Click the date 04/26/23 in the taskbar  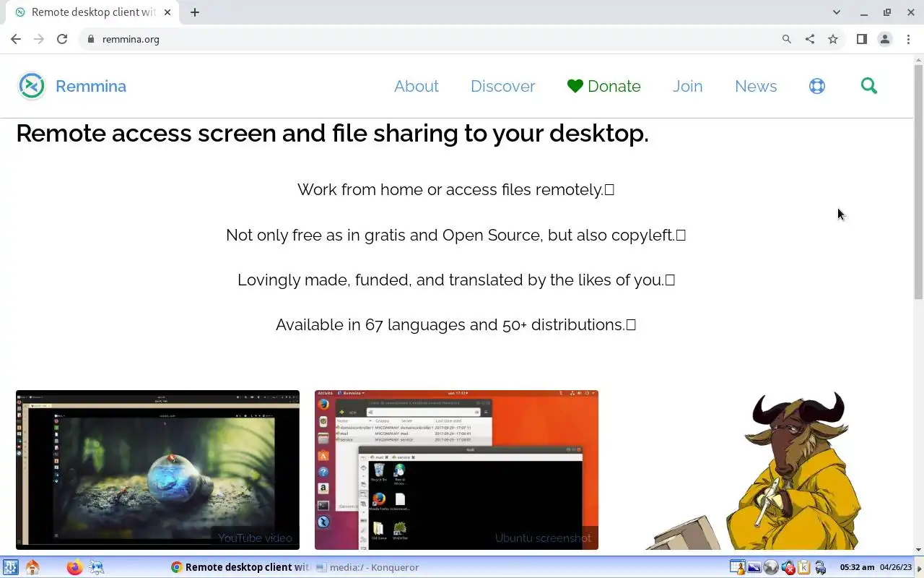point(897,567)
